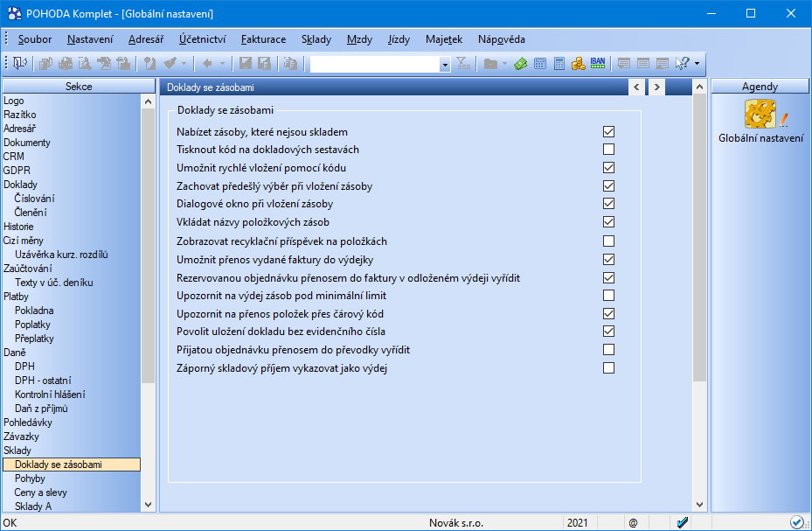
Task: Click the settings pane scrollbar down arrow
Action: point(699,505)
